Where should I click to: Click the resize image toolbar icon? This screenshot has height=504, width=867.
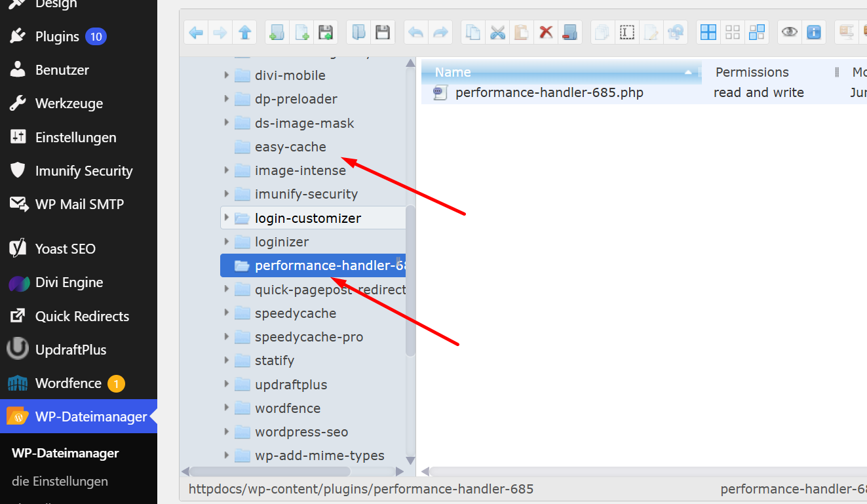(x=676, y=32)
